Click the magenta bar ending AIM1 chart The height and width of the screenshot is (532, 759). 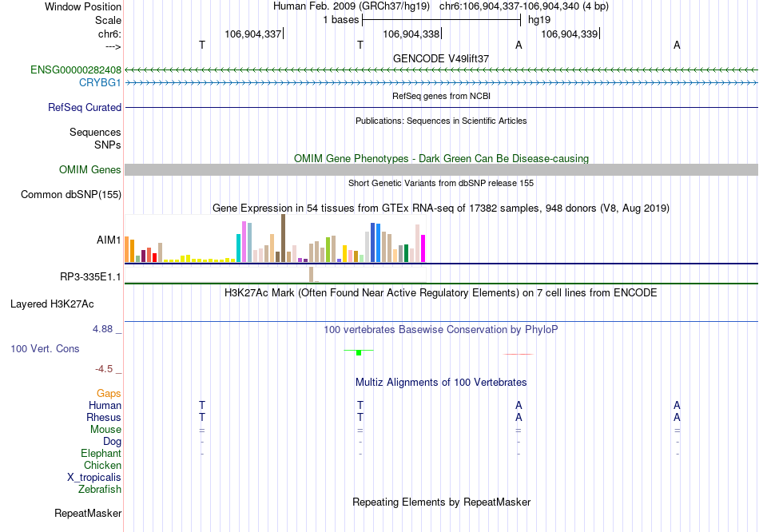pos(423,248)
